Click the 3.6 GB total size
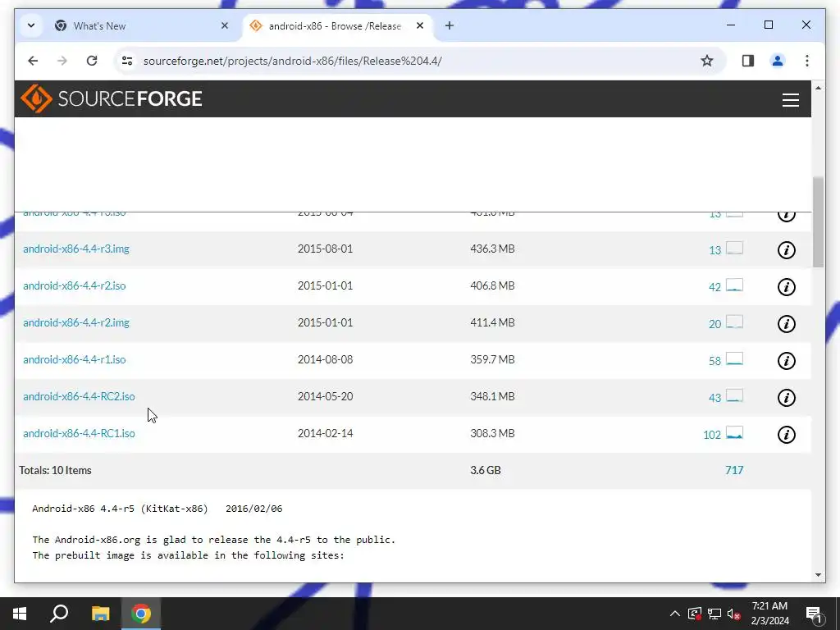The image size is (840, 630). (x=486, y=470)
